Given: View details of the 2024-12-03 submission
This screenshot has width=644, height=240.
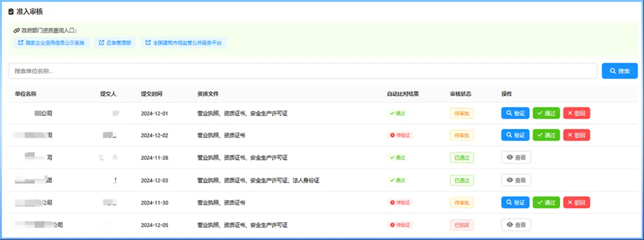Looking at the screenshot, I should 516,180.
